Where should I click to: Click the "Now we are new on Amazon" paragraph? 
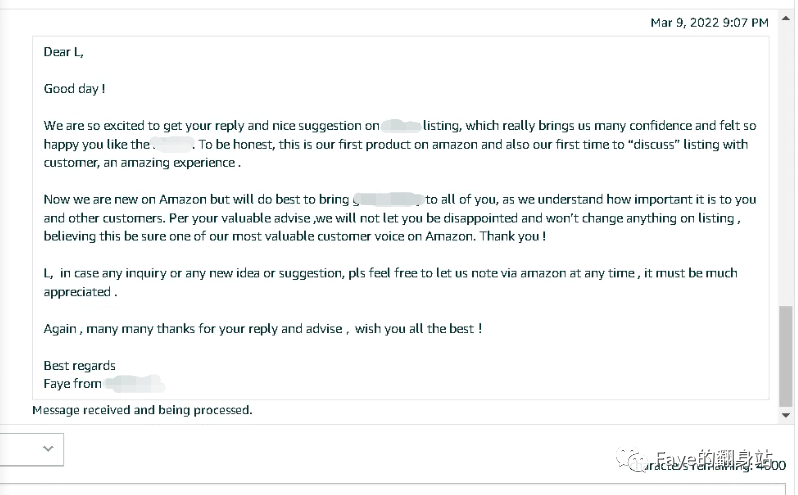400,217
